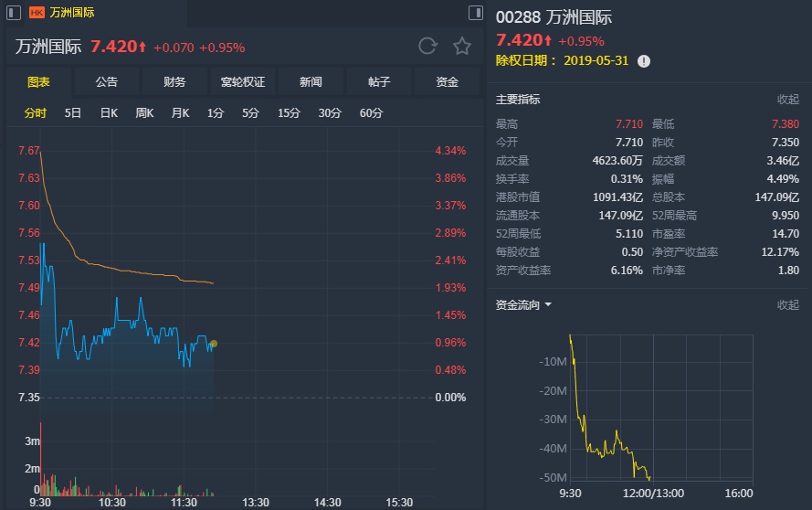Click the ex-dividend date info icon

coord(644,61)
